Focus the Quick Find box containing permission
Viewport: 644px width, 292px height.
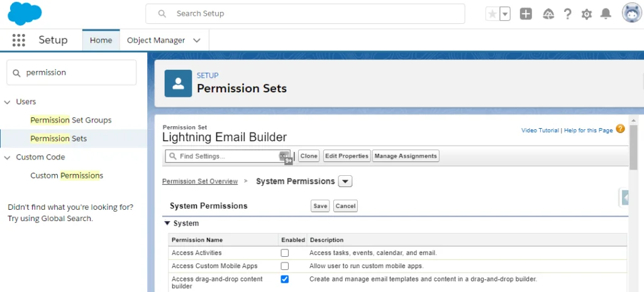tap(72, 73)
